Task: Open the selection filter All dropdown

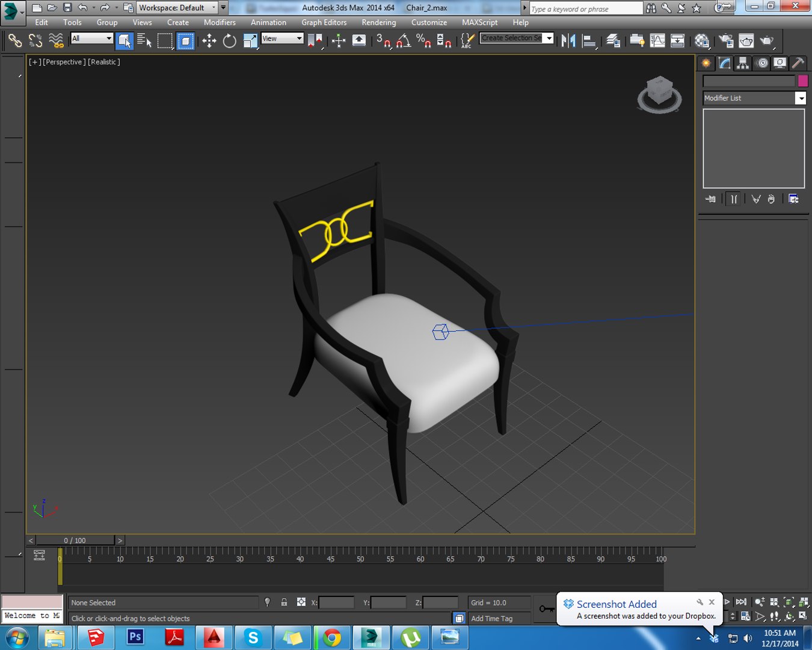Action: [x=92, y=38]
